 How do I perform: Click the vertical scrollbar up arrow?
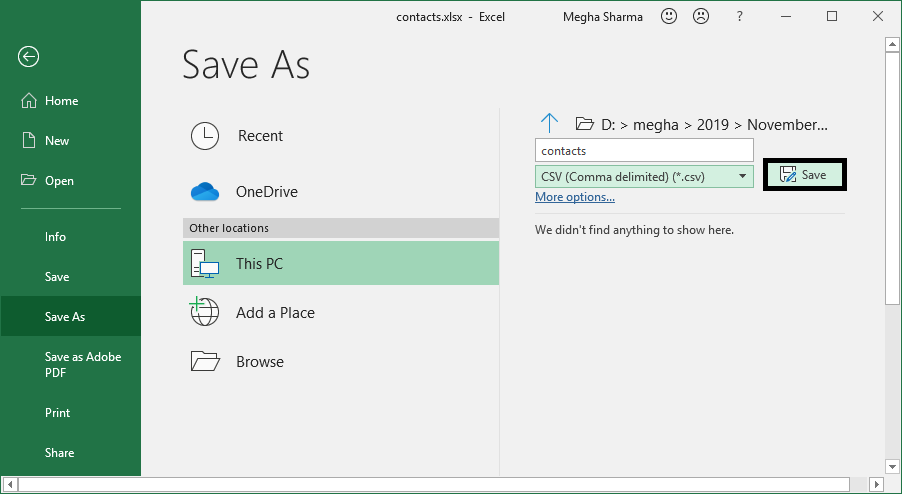click(892, 44)
